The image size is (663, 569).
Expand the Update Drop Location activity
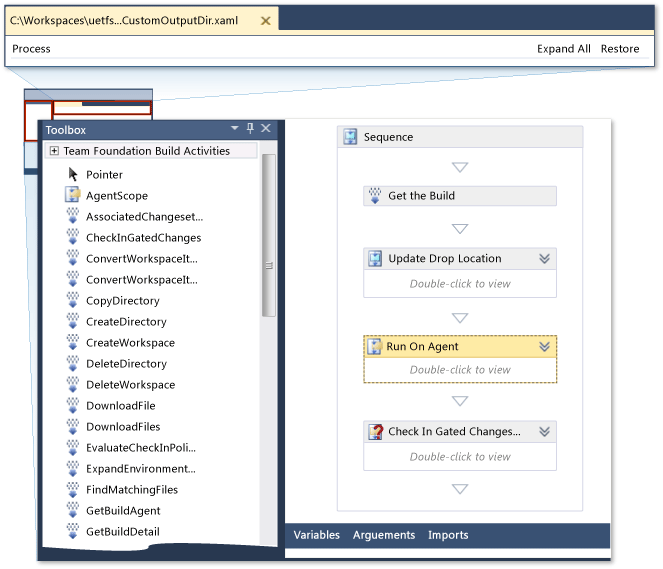click(x=545, y=258)
